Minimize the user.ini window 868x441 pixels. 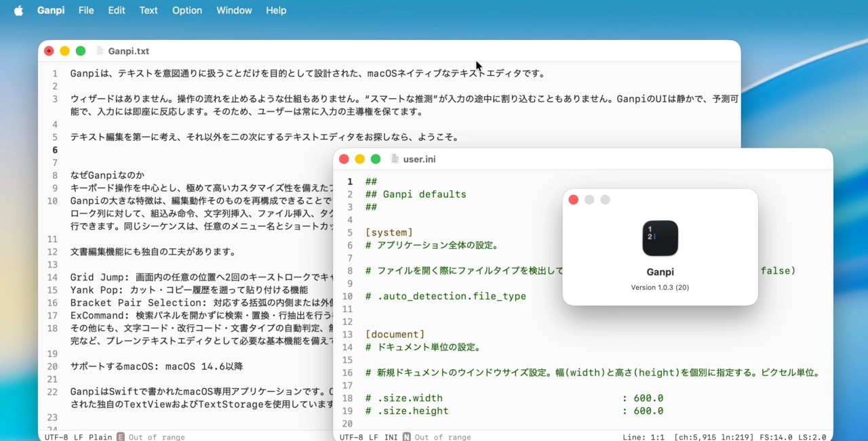(x=359, y=159)
